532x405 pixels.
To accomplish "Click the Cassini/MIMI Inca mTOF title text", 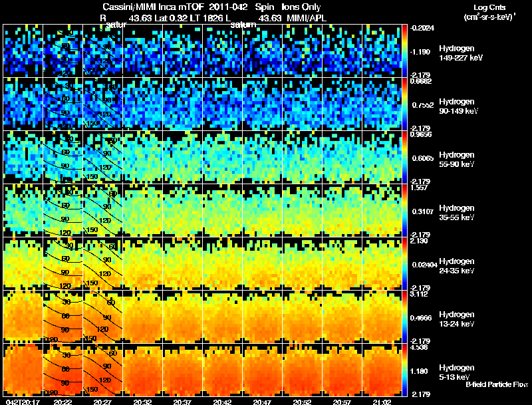I will tap(154, 7).
